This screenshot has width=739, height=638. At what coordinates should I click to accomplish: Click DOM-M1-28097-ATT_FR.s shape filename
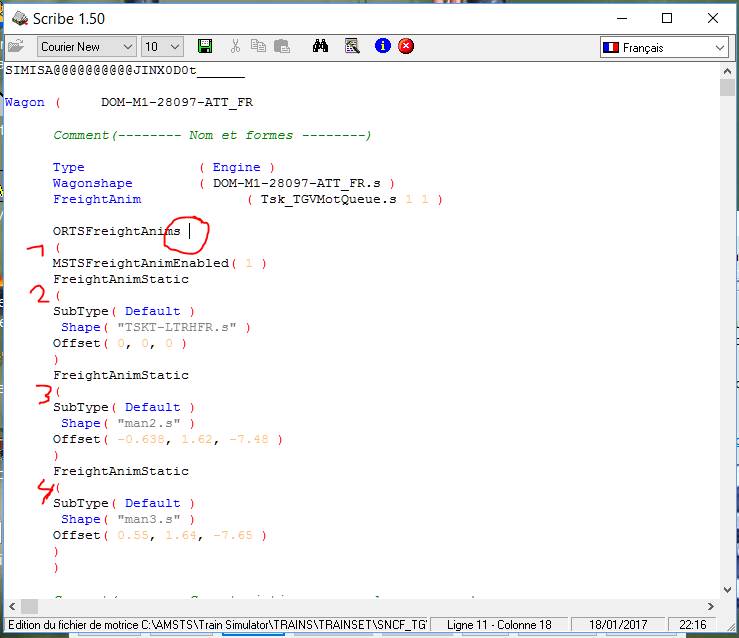[x=296, y=183]
